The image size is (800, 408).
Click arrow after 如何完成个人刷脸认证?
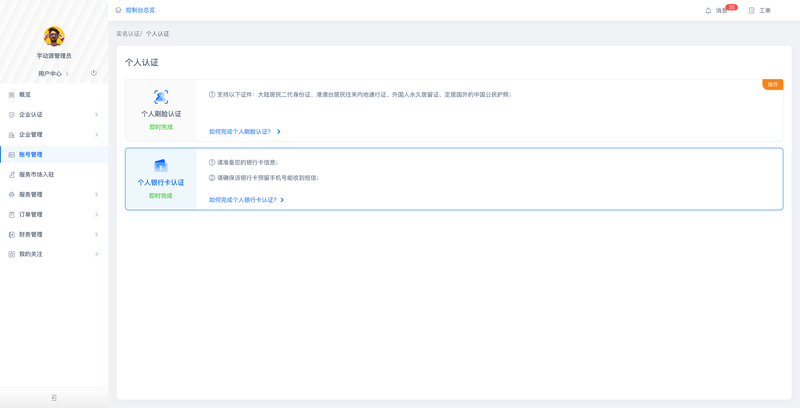tap(279, 132)
